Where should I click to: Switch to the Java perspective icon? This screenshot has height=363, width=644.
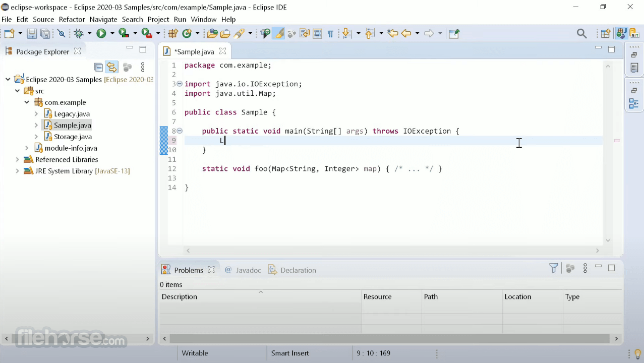621,34
